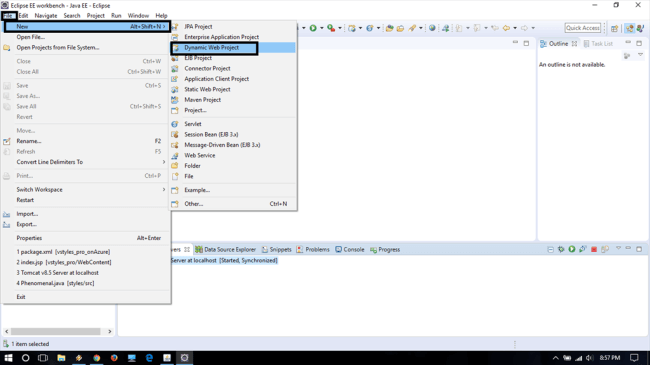The width and height of the screenshot is (650, 365).
Task: Start the server with green play icon
Action: point(572,249)
